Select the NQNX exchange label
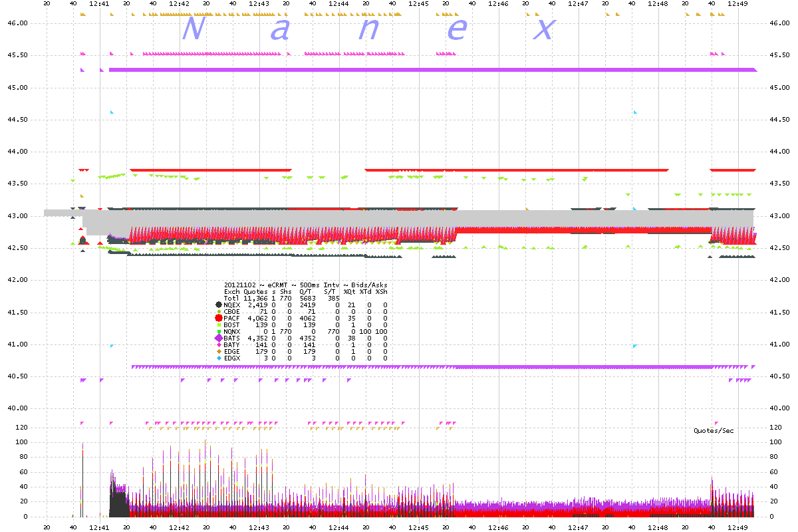798x532 pixels. (232, 331)
